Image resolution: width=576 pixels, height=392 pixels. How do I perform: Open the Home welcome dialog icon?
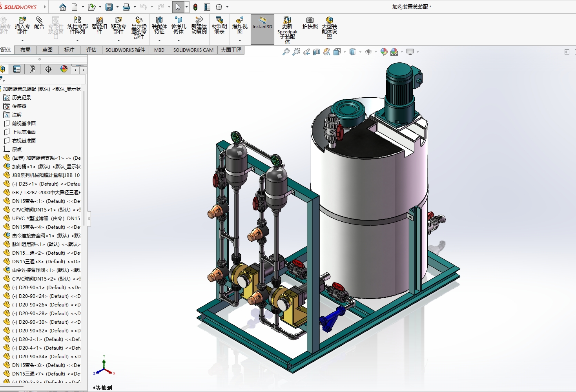point(63,7)
